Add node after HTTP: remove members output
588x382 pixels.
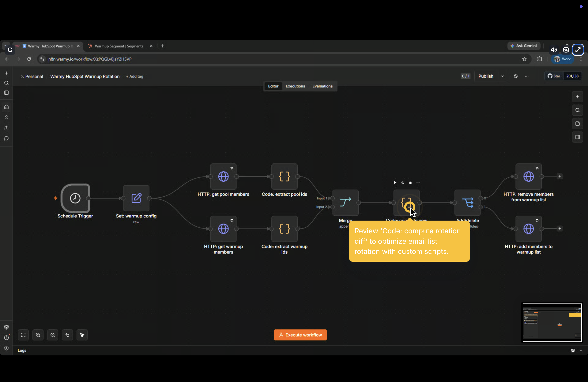(x=560, y=176)
